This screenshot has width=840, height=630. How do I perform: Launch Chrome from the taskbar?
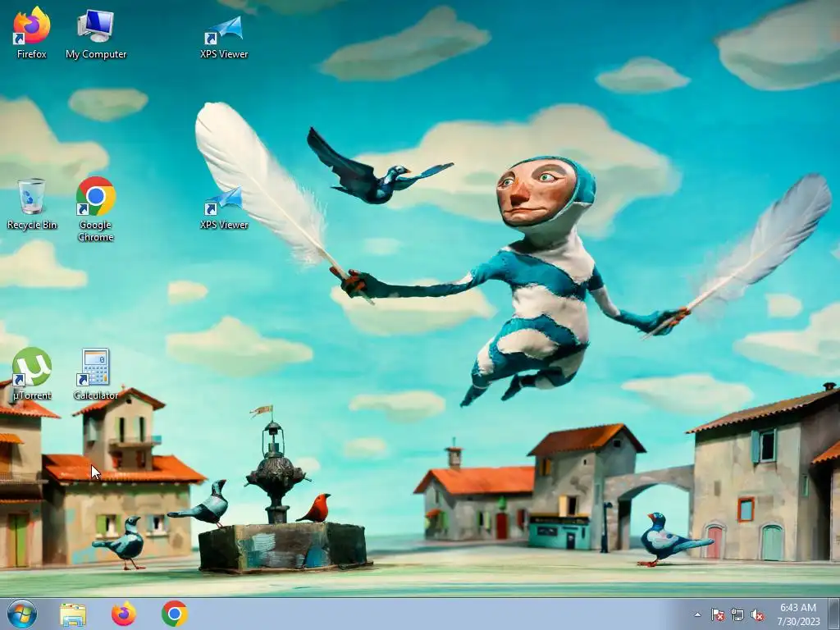[x=174, y=614]
